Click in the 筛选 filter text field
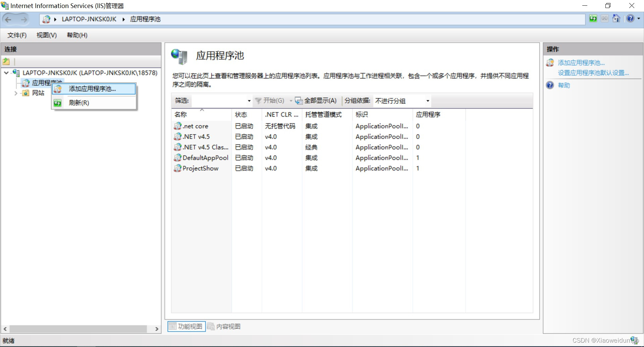 pyautogui.click(x=219, y=101)
